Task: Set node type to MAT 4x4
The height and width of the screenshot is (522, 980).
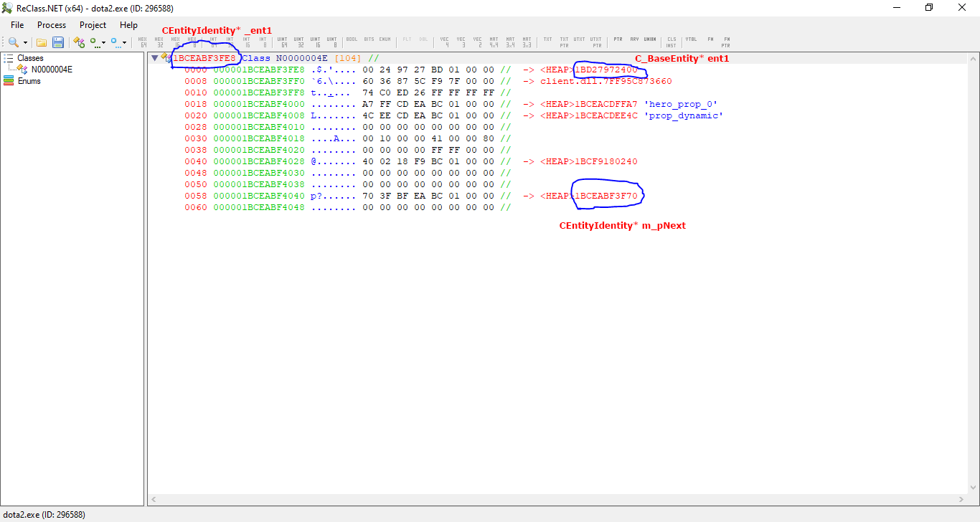Action: click(494, 42)
